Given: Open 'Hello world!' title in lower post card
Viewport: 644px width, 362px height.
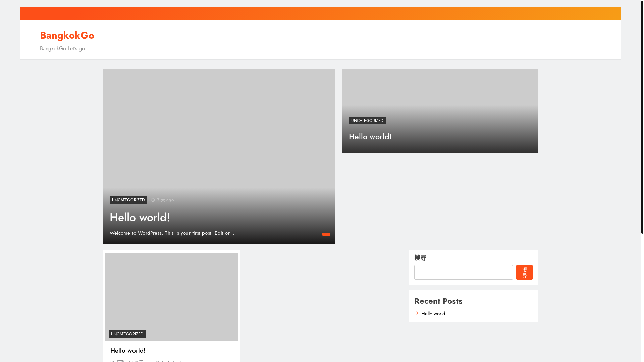Looking at the screenshot, I should [x=128, y=350].
